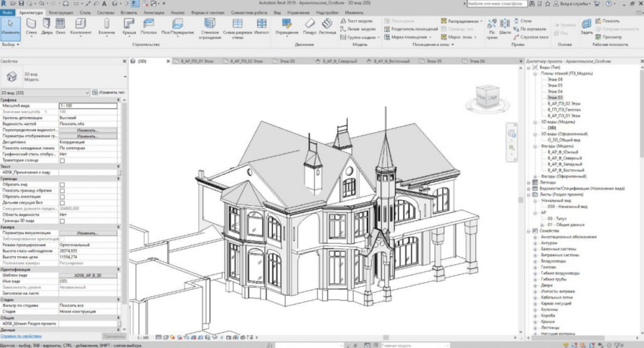Click the Задать work plane tool

587,26
